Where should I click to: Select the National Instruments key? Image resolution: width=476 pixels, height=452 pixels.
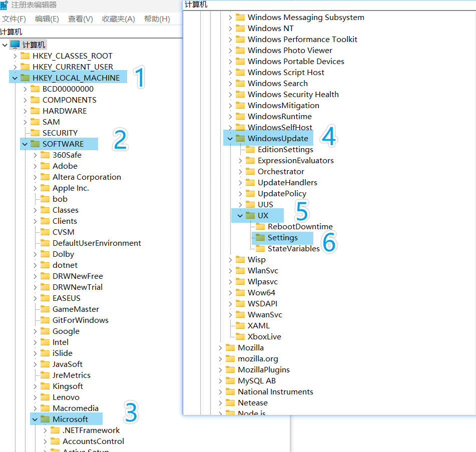275,392
